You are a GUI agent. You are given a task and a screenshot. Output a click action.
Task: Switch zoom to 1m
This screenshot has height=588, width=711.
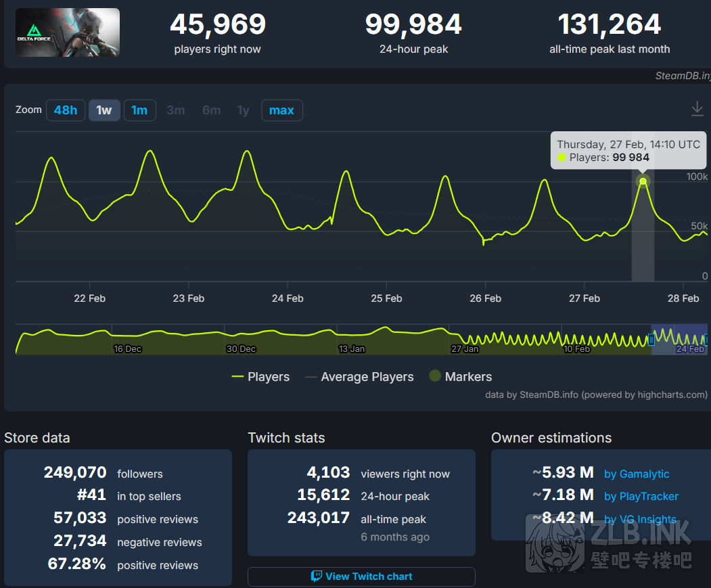coord(139,110)
